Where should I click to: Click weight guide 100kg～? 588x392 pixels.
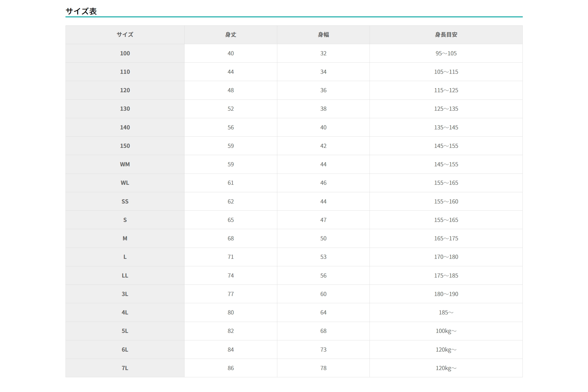pos(446,331)
